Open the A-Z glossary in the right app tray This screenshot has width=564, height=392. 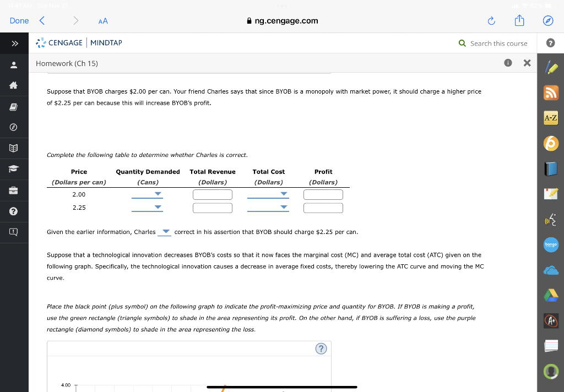point(551,117)
